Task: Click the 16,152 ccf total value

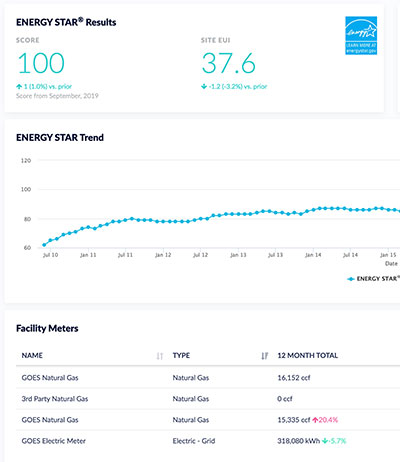Action: pyautogui.click(x=294, y=378)
